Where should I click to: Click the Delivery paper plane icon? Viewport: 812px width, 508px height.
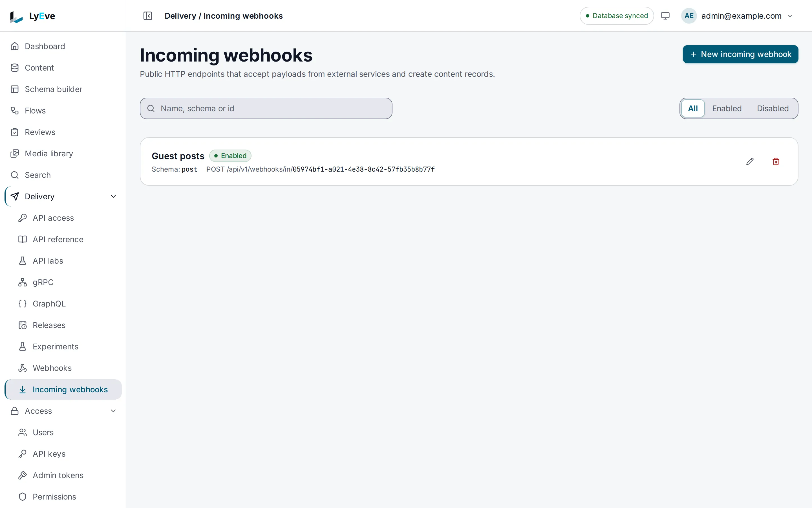coord(15,196)
